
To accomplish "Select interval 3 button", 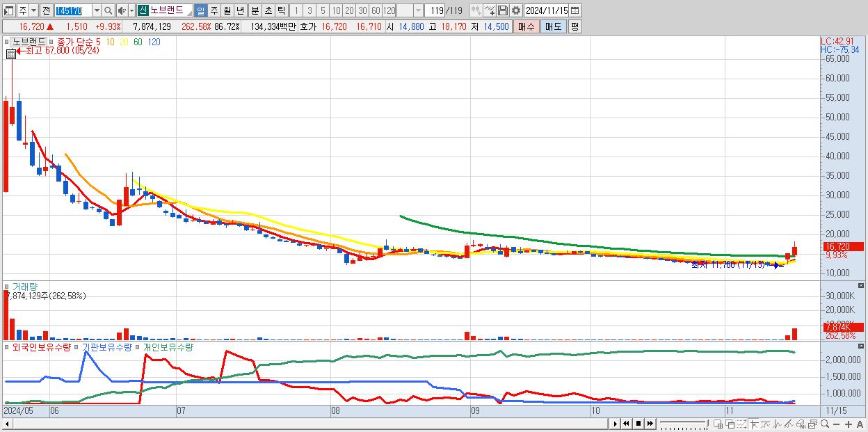I will 310,10.
